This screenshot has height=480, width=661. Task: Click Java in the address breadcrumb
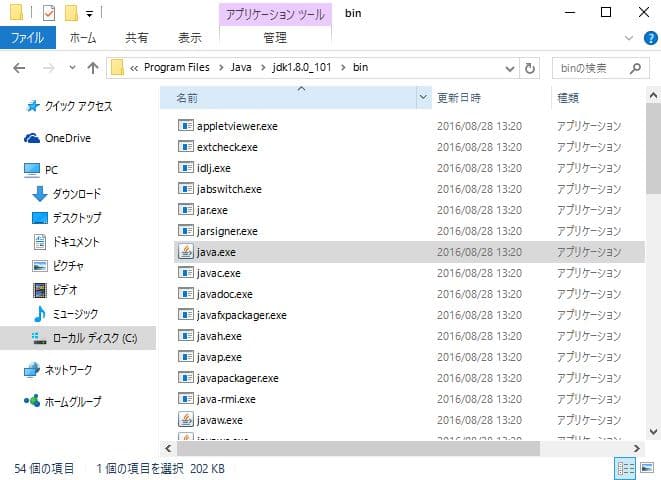click(241, 67)
